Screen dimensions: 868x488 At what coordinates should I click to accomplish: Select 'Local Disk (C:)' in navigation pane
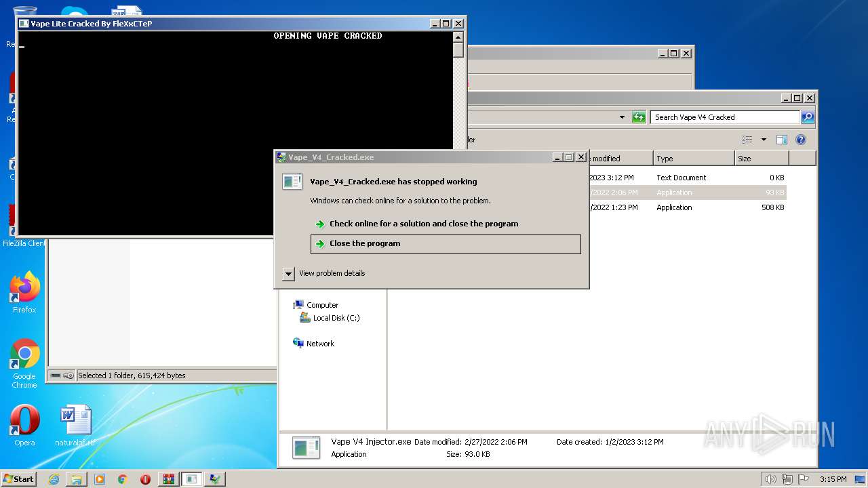click(336, 318)
